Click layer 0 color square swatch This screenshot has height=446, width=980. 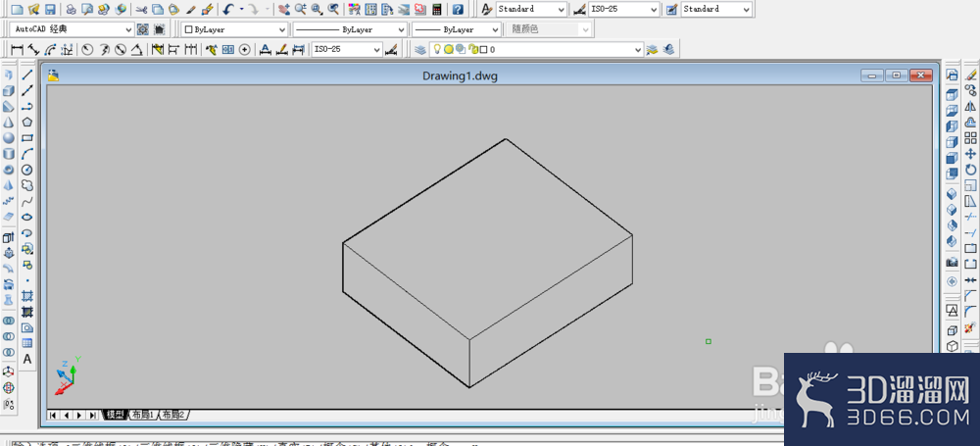click(x=483, y=49)
